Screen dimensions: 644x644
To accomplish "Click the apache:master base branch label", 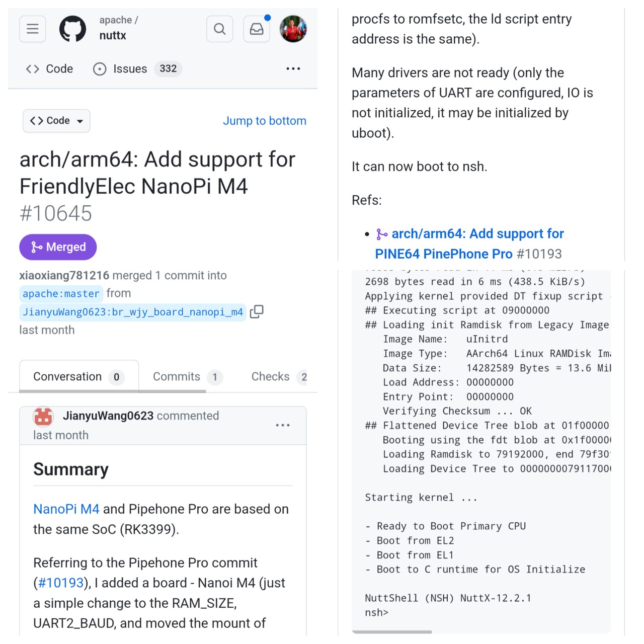I will (x=61, y=294).
